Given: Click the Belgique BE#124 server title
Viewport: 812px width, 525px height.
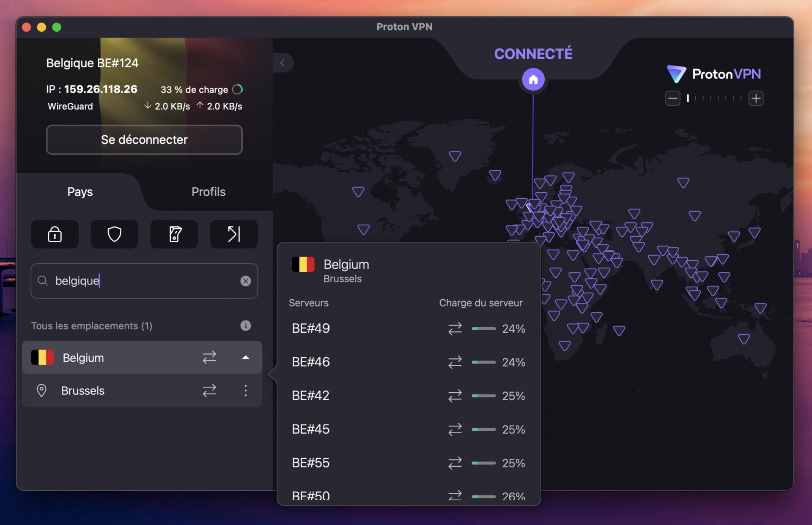Looking at the screenshot, I should pyautogui.click(x=92, y=63).
